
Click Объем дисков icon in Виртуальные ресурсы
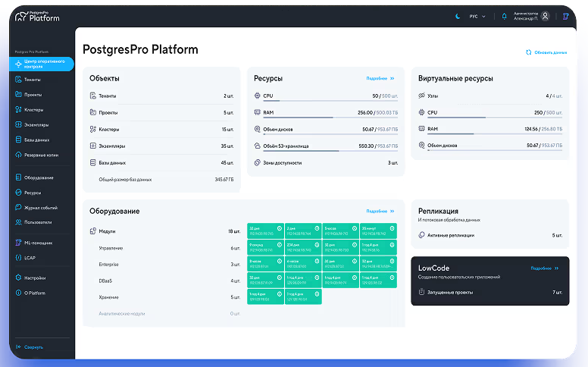(421, 146)
